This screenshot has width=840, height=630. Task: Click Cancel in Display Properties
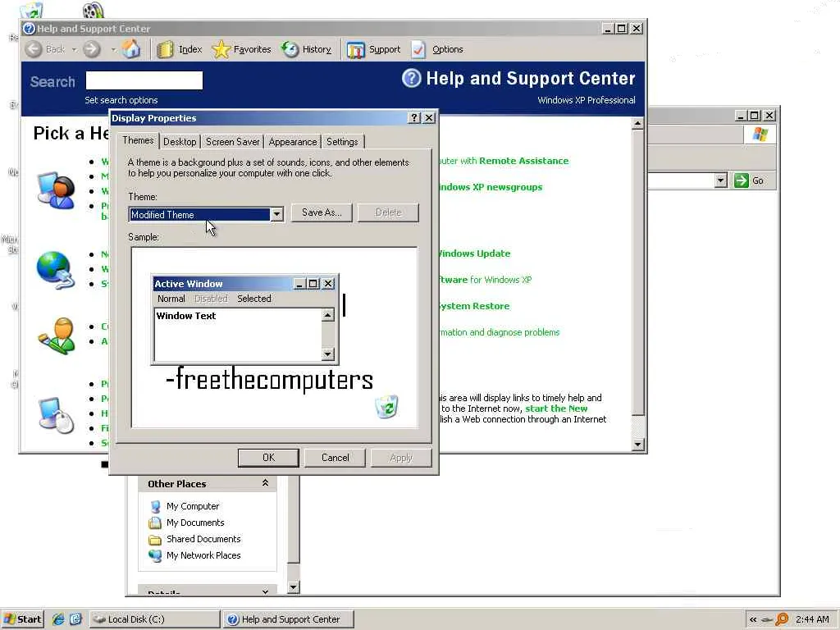[335, 458]
